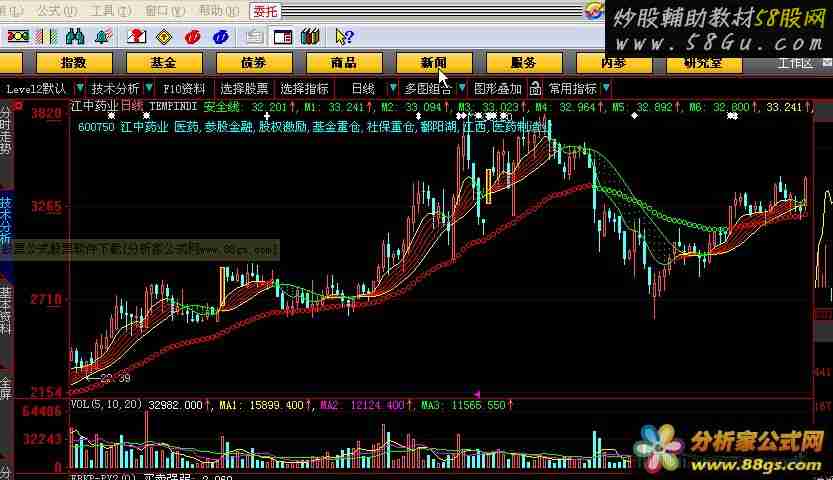Click the round logo icon in top bar

(593, 10)
